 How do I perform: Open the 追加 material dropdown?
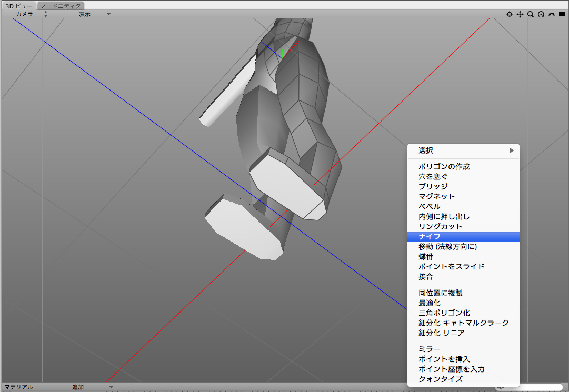click(x=93, y=387)
